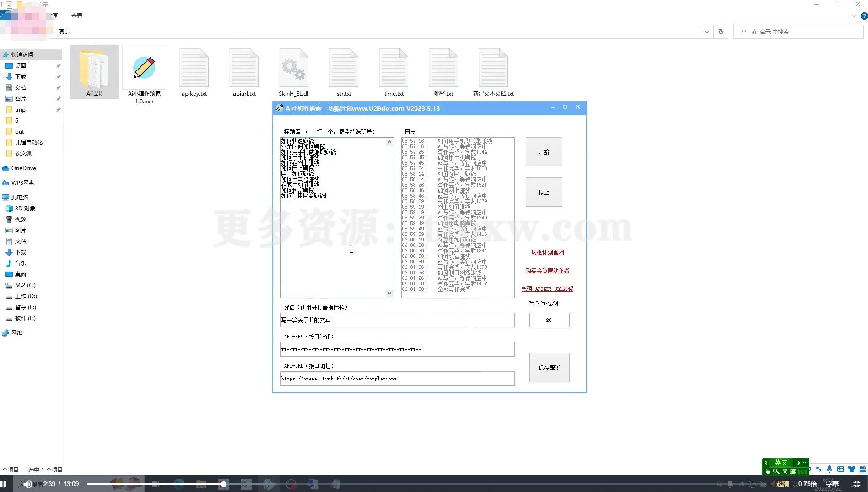Click the browser icon on the taskbar
The height and width of the screenshot is (492, 868).
178,483
